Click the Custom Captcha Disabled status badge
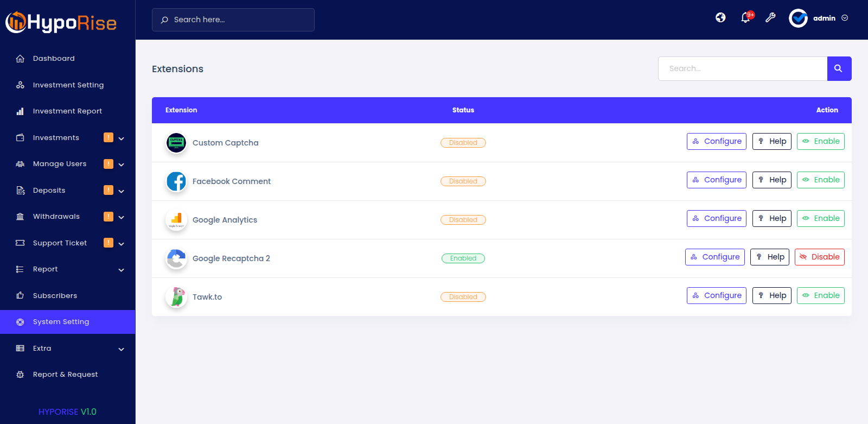This screenshot has height=424, width=868. 463,143
